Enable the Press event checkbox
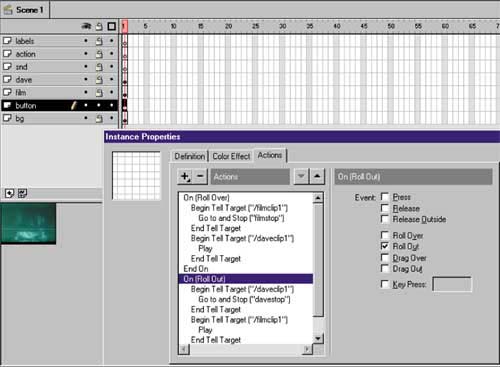The width and height of the screenshot is (500, 367). click(385, 197)
